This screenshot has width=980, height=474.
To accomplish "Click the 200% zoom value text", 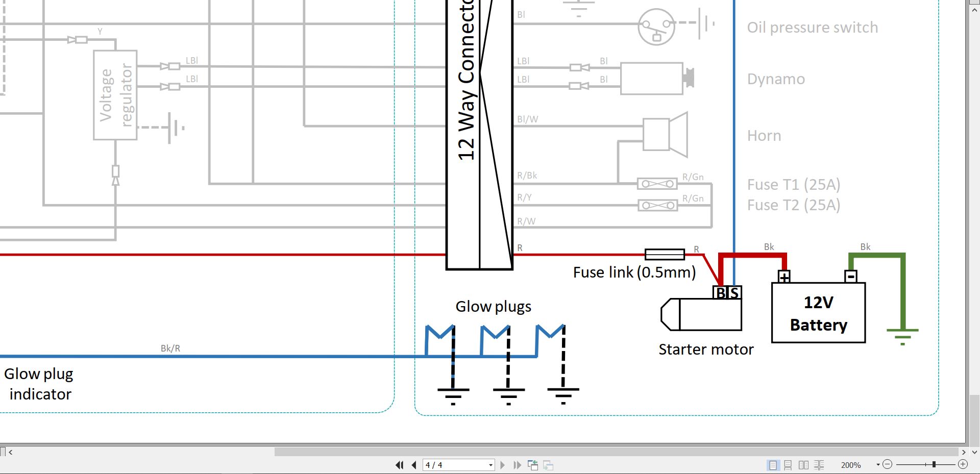I will (851, 465).
